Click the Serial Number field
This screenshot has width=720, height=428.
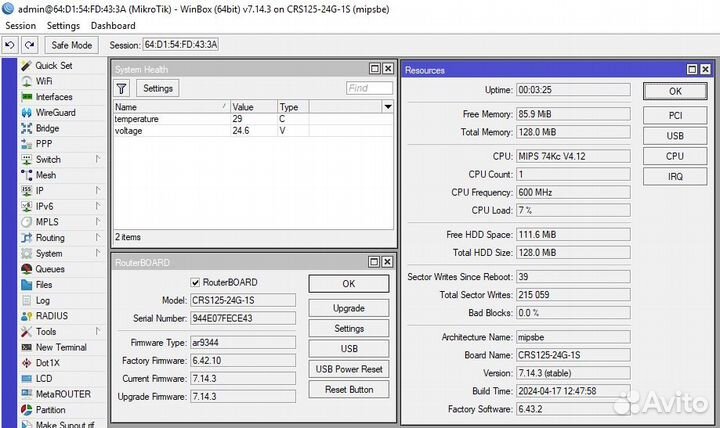coord(243,318)
